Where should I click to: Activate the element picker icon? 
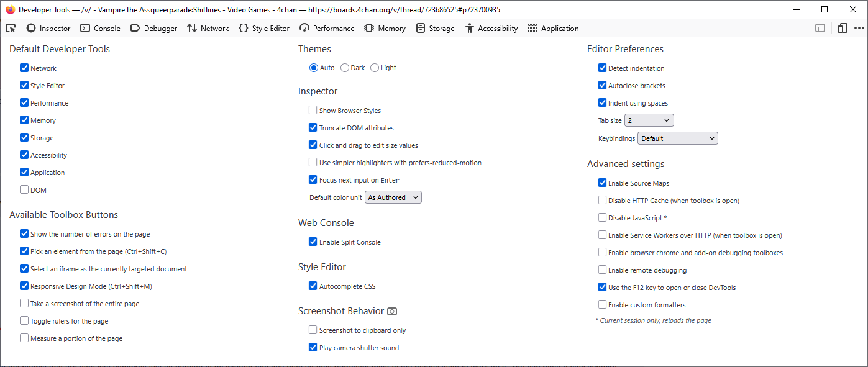10,28
